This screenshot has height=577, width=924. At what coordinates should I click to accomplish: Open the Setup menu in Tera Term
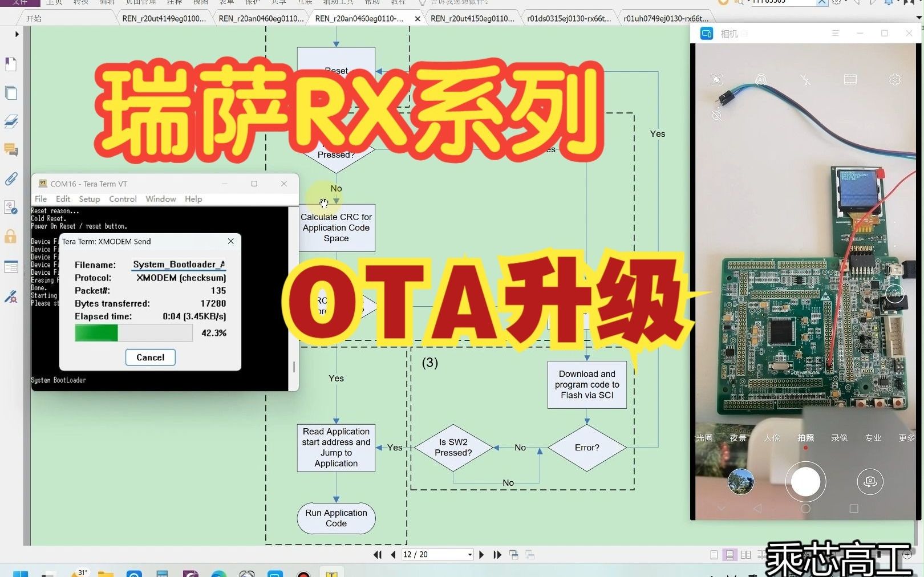89,198
